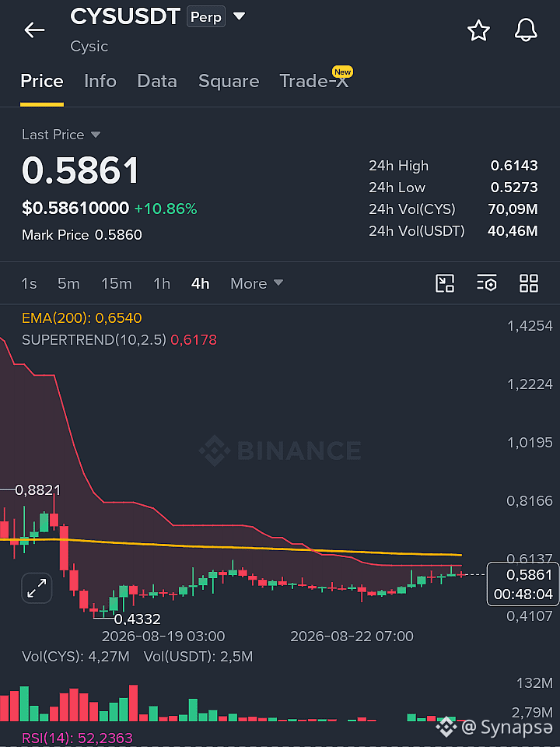Open the multi-chart grid layout icon
Screen dimensions: 560x747
529,283
